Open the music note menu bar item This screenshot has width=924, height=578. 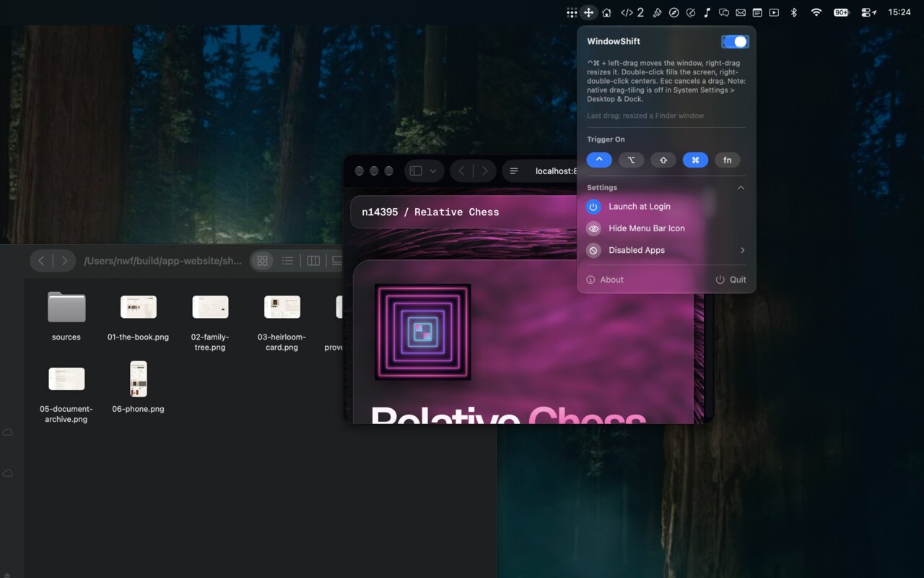tap(707, 12)
